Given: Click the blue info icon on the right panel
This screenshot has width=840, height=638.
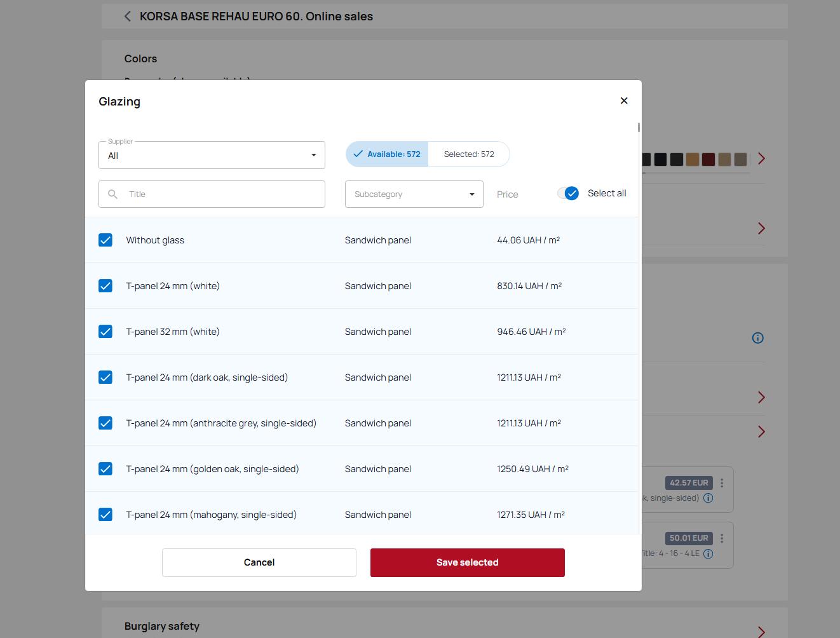Looking at the screenshot, I should pyautogui.click(x=757, y=338).
